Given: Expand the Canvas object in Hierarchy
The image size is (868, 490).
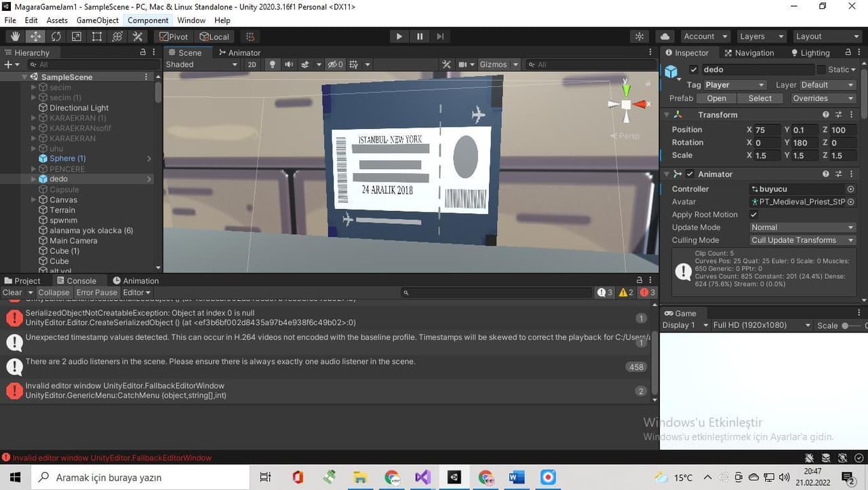Looking at the screenshot, I should [x=34, y=200].
